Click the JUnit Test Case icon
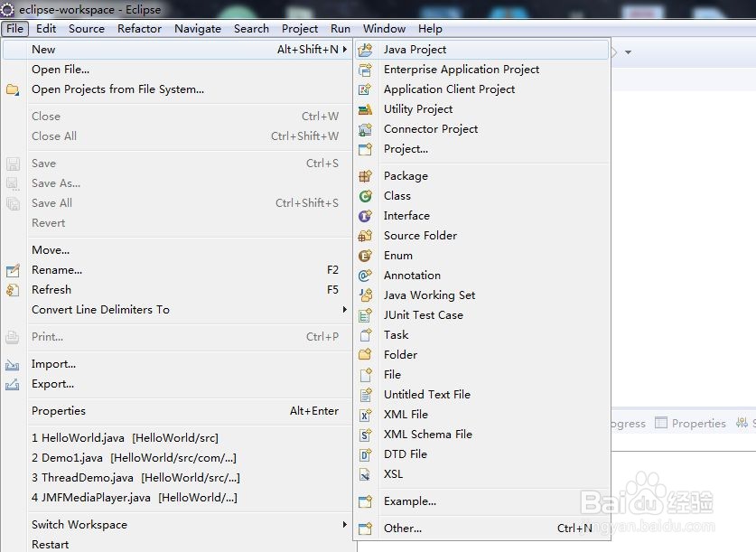This screenshot has width=756, height=552. point(366,315)
